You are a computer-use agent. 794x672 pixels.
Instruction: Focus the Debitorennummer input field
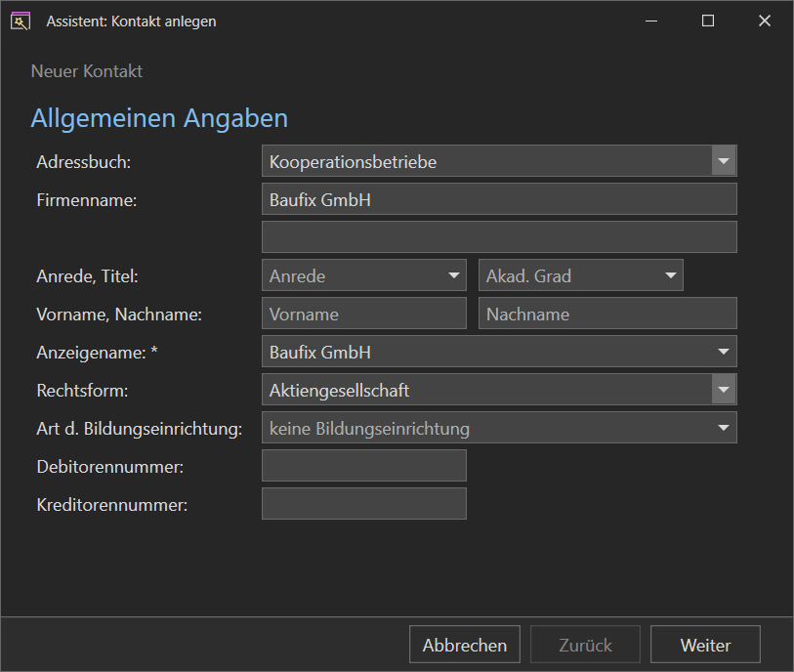pyautogui.click(x=364, y=465)
